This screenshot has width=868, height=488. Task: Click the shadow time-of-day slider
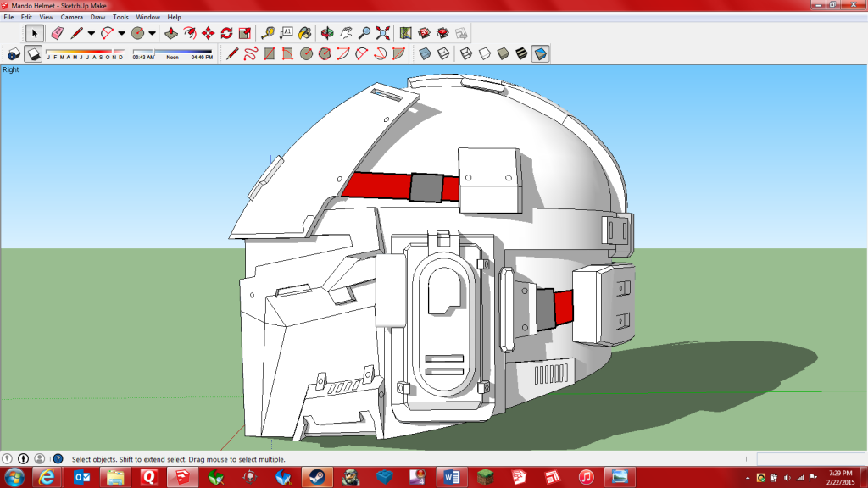pyautogui.click(x=172, y=53)
